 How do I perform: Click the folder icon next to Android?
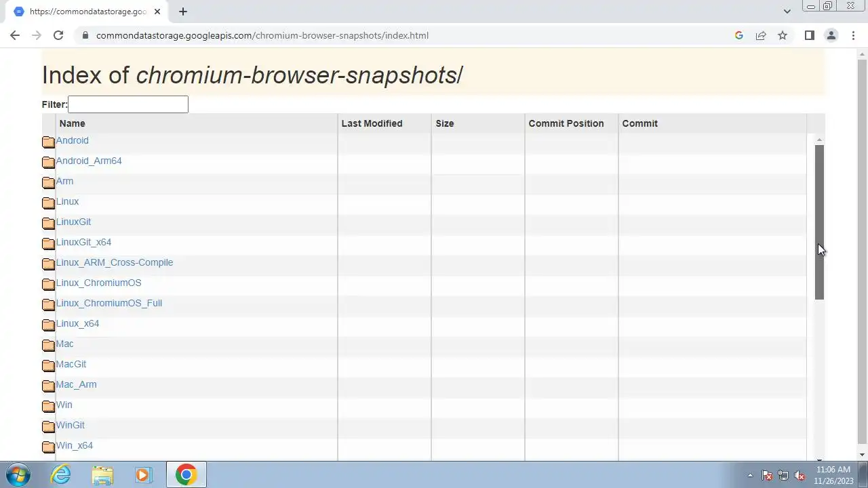tap(48, 142)
